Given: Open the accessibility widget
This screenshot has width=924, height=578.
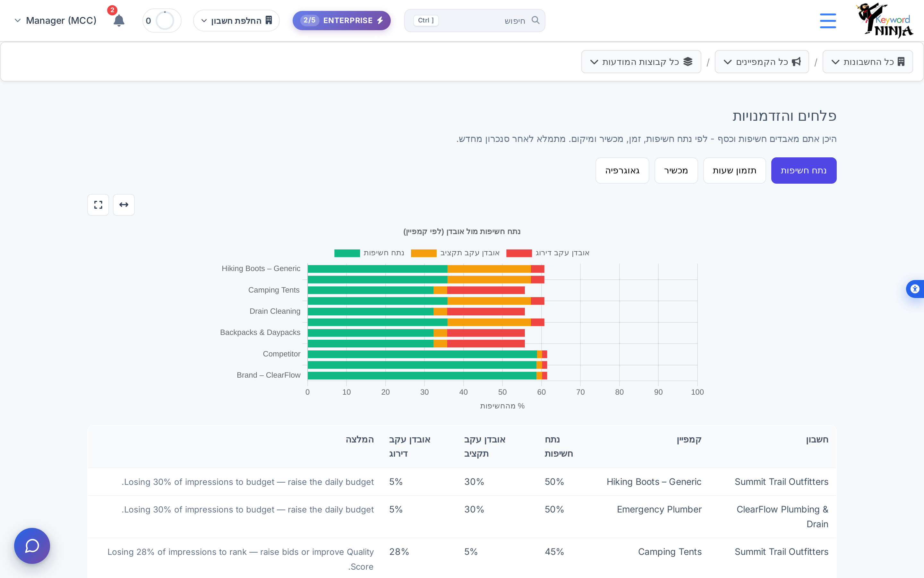Looking at the screenshot, I should pos(915,289).
